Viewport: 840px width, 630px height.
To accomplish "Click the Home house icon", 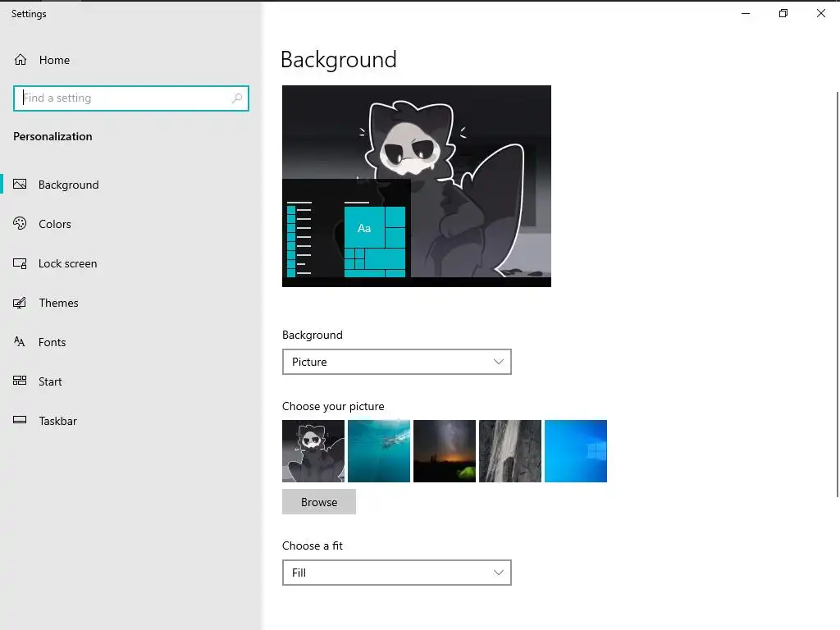I will pos(21,59).
